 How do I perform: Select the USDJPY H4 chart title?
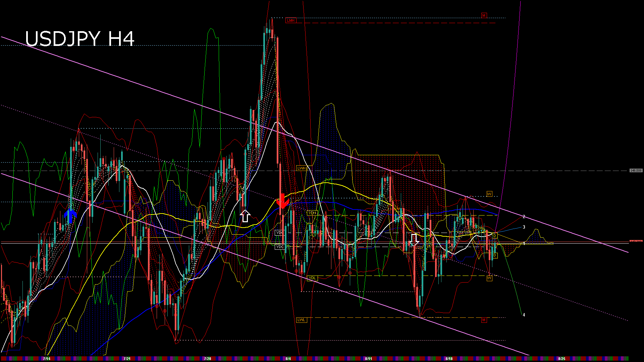[80, 39]
